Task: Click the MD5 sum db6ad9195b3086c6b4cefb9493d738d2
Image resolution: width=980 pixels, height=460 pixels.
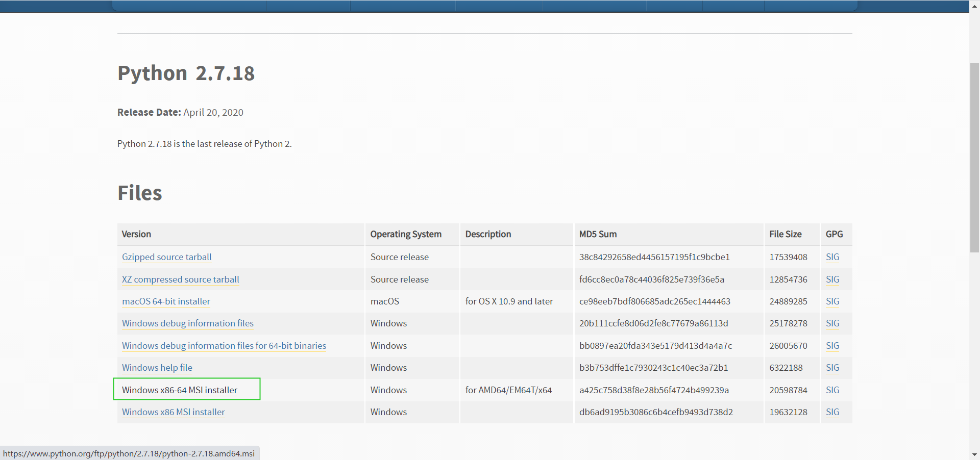Action: click(656, 412)
